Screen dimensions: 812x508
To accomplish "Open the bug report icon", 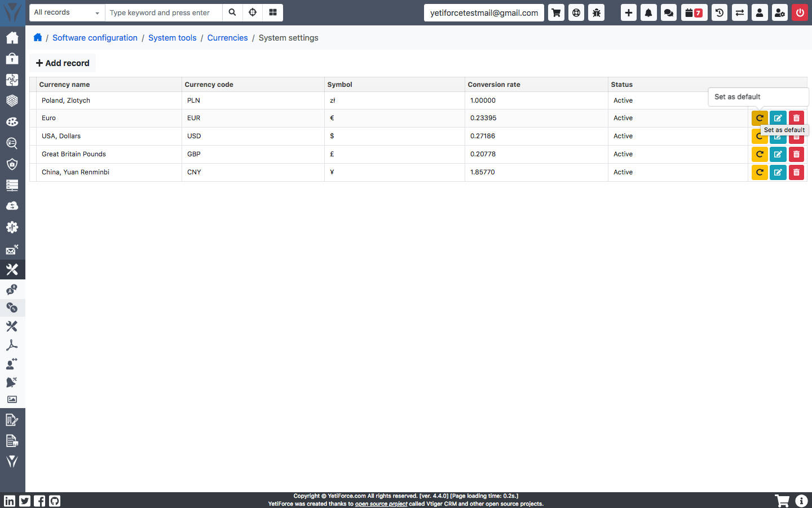I will pos(597,12).
